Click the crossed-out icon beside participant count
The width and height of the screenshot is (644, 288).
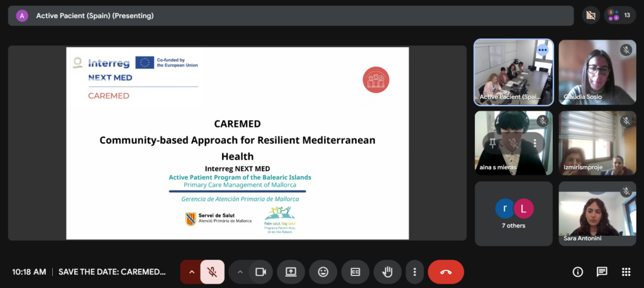pos(590,15)
